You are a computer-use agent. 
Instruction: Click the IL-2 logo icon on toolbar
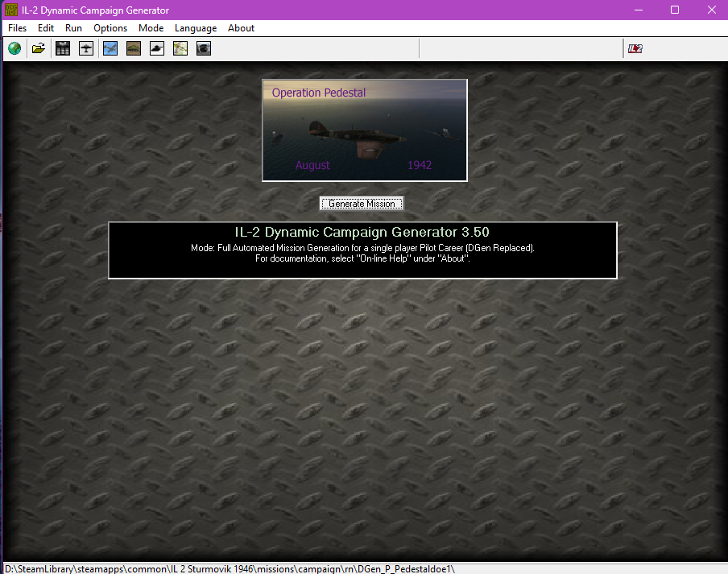click(635, 49)
